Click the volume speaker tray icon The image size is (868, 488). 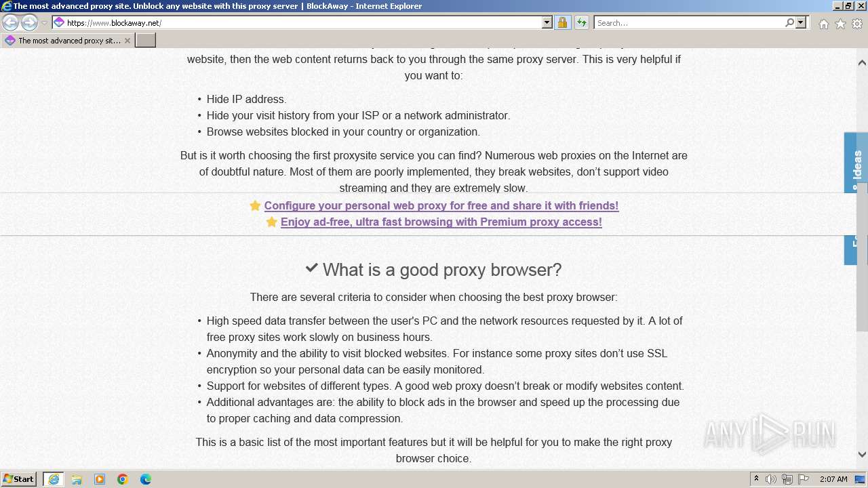tap(771, 479)
